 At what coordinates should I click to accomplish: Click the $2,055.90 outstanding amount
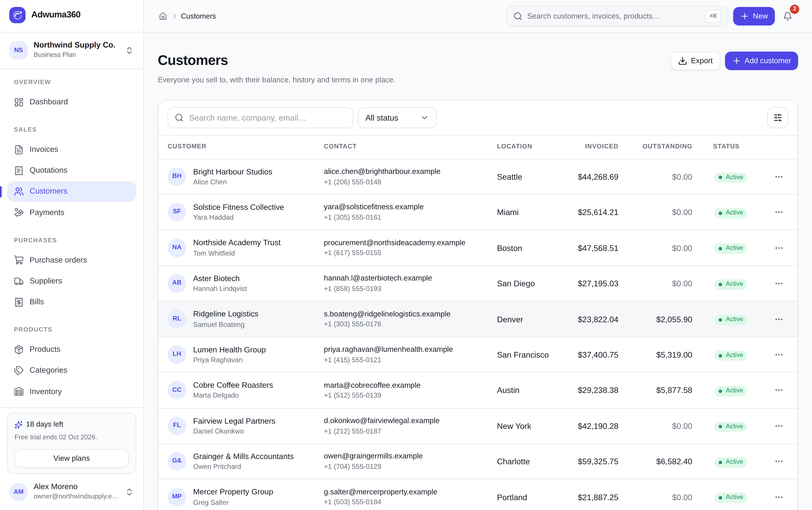674,319
